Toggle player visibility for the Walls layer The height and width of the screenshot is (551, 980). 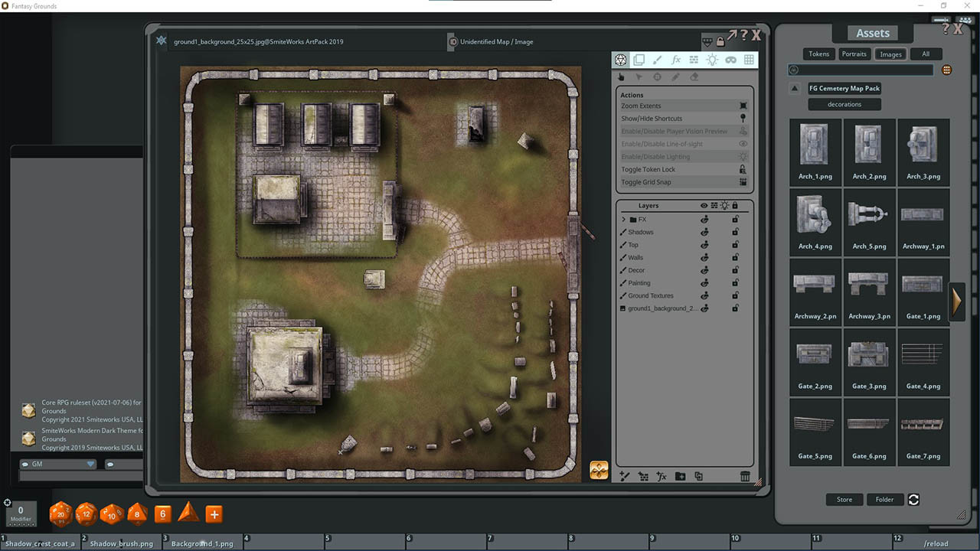coord(704,257)
